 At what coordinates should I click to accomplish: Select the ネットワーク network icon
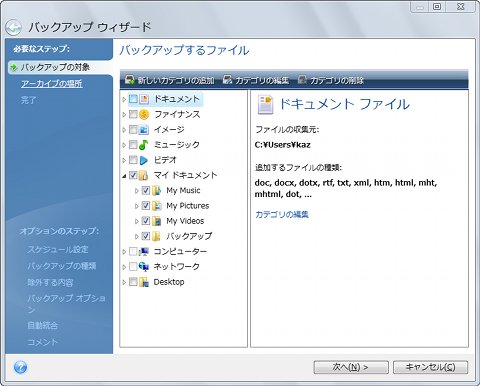(144, 267)
